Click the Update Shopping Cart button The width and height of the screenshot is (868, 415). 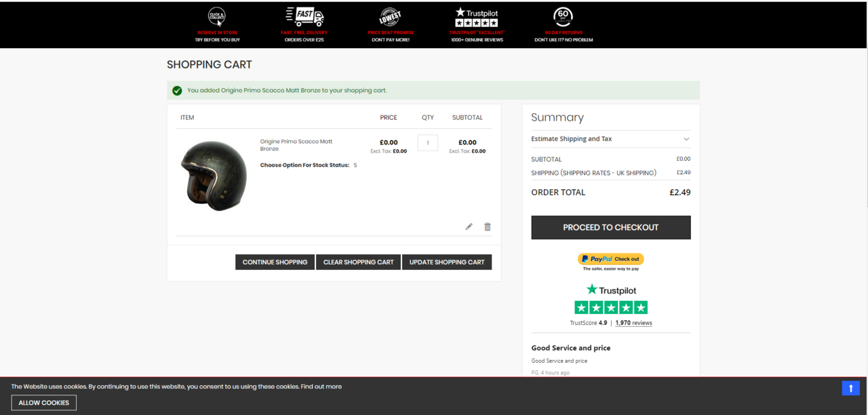point(447,262)
